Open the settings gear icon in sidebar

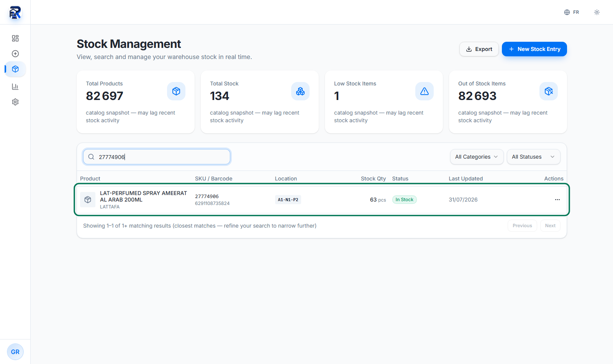15,102
